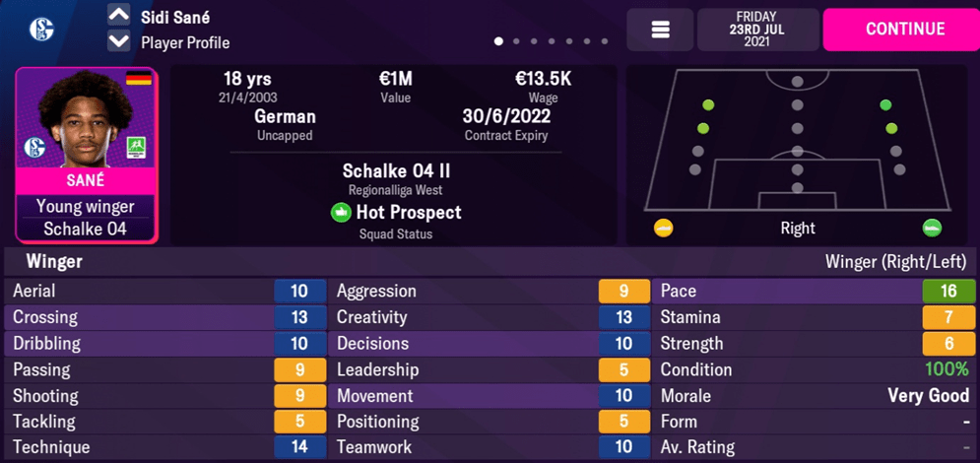The image size is (980, 463).
Task: Click the green Pace rating 16
Action: point(948,291)
